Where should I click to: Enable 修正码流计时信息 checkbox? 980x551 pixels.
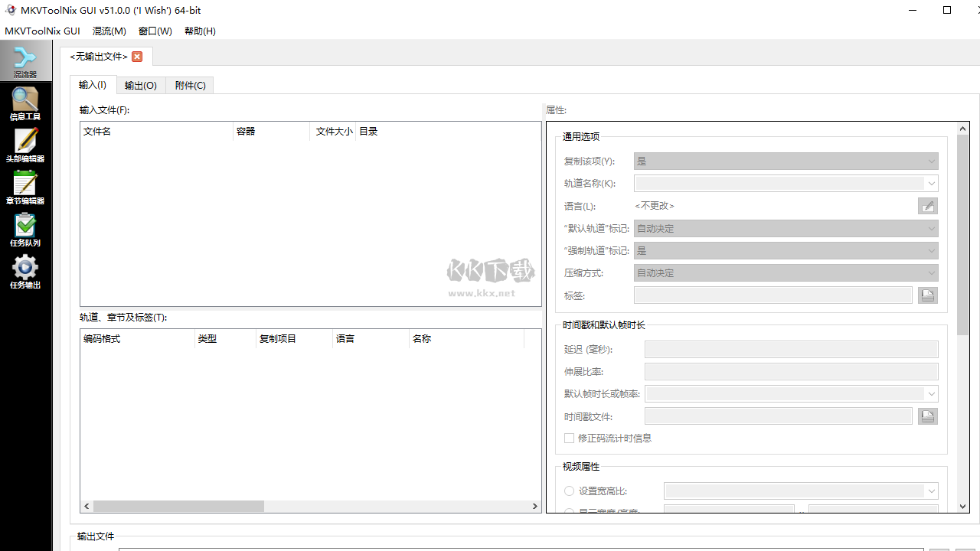(569, 438)
